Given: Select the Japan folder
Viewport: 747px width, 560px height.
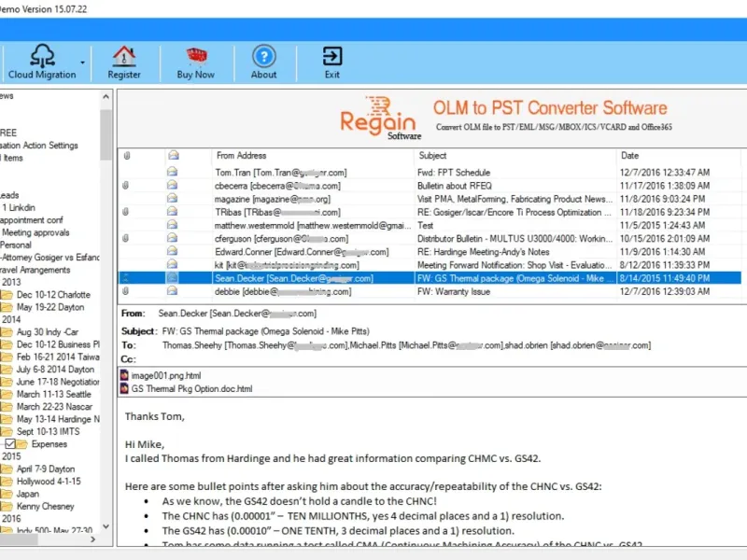Looking at the screenshot, I should click(x=28, y=494).
